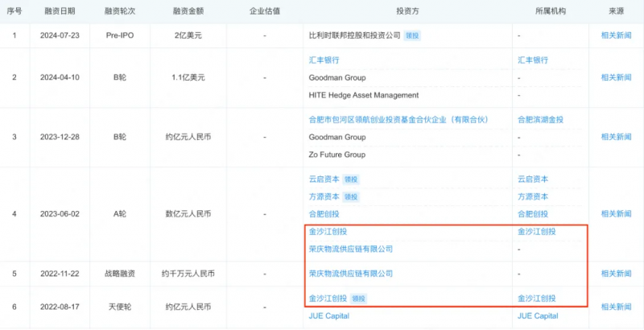Select the 天使轮 round cell
This screenshot has width=644, height=330.
pos(120,307)
